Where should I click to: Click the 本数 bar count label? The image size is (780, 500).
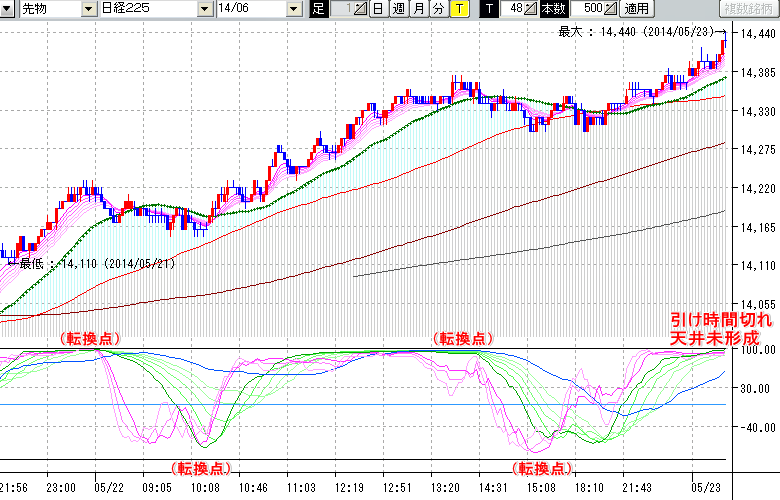(553, 9)
